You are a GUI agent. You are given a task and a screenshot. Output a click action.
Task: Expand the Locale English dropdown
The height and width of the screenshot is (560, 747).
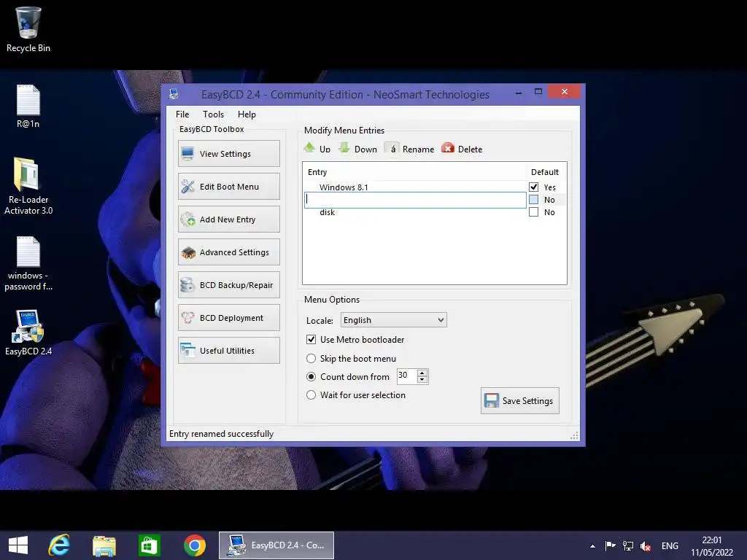tap(393, 320)
